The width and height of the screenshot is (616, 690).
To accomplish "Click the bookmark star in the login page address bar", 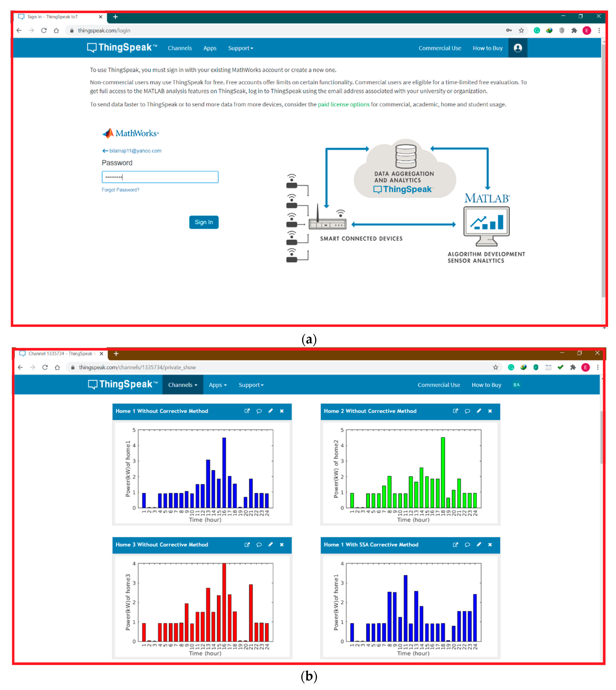I will 521,30.
